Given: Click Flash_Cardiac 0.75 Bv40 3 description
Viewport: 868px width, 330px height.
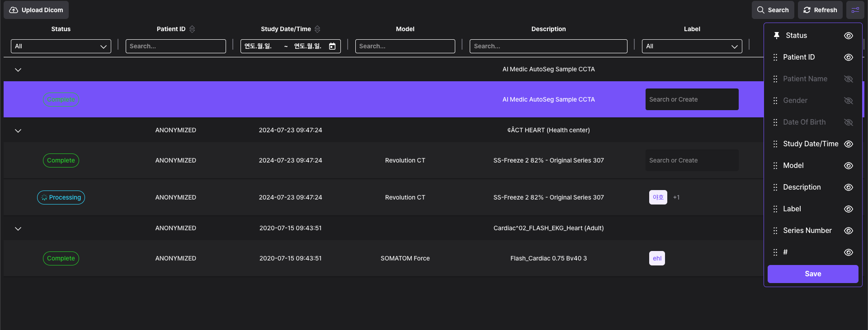Looking at the screenshot, I should (x=548, y=258).
